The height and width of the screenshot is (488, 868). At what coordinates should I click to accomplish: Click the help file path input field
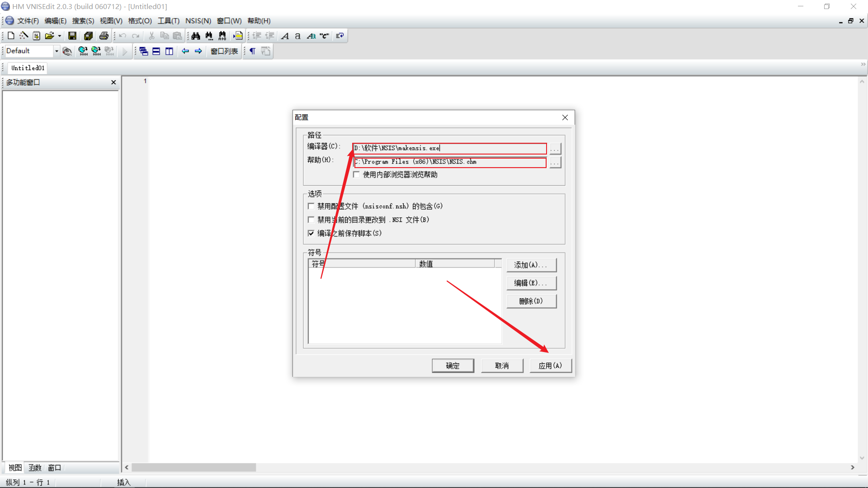coord(450,162)
